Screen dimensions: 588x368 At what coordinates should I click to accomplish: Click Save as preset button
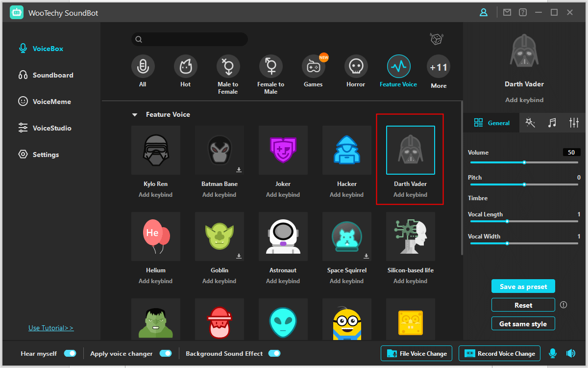(x=523, y=287)
